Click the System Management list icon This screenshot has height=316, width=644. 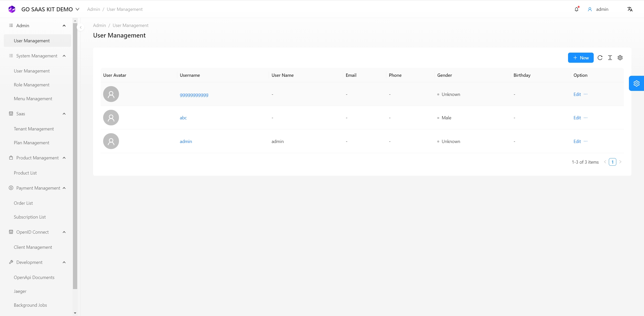(11, 56)
